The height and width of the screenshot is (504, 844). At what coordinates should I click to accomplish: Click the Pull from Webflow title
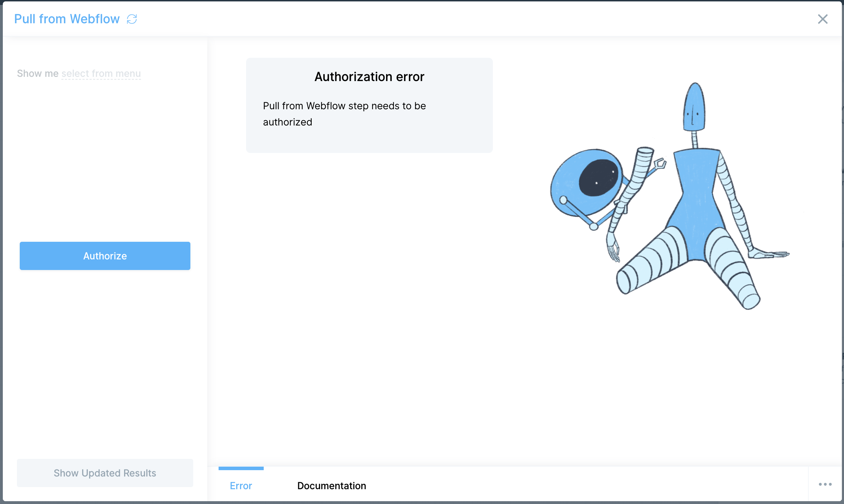point(67,19)
